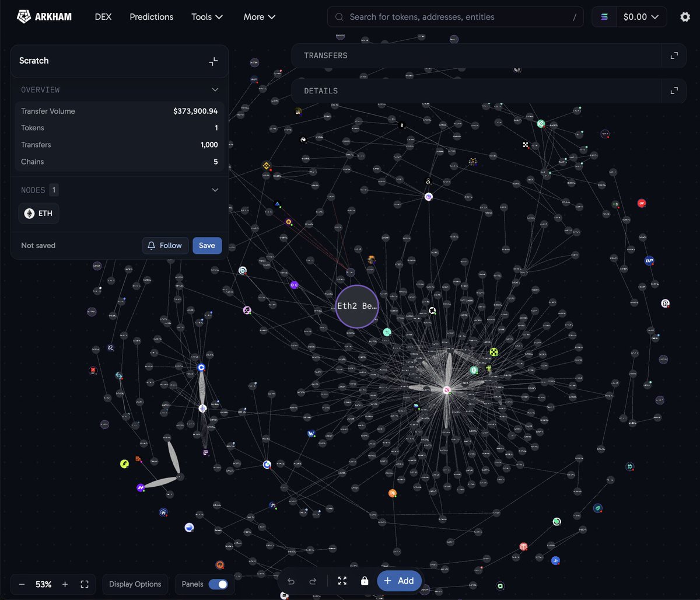Click the Transfers count 1,000

tap(209, 145)
